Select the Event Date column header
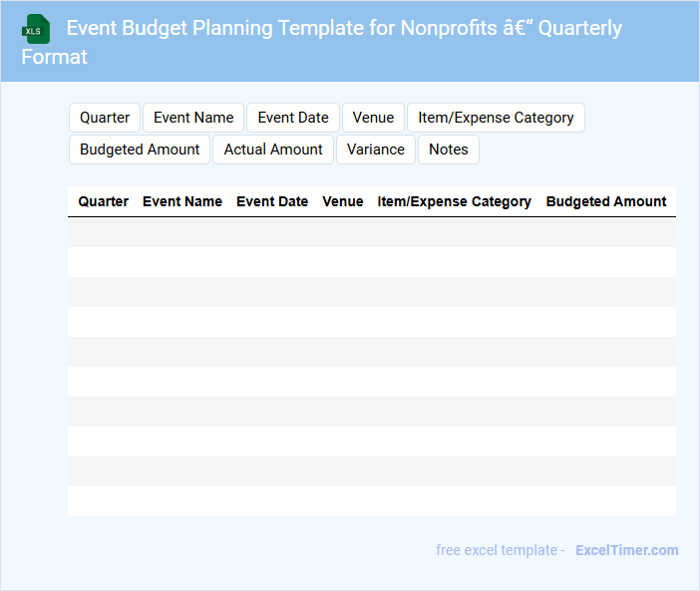This screenshot has height=591, width=700. [272, 201]
